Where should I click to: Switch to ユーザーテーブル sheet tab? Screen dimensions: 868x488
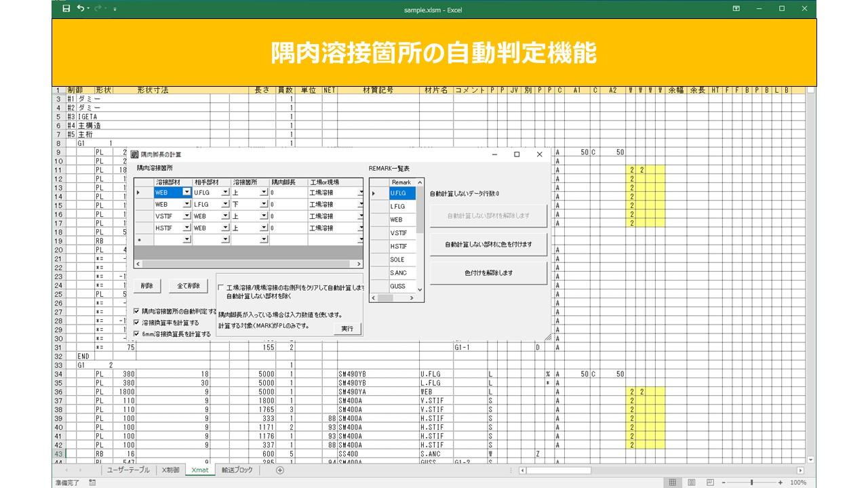click(127, 470)
